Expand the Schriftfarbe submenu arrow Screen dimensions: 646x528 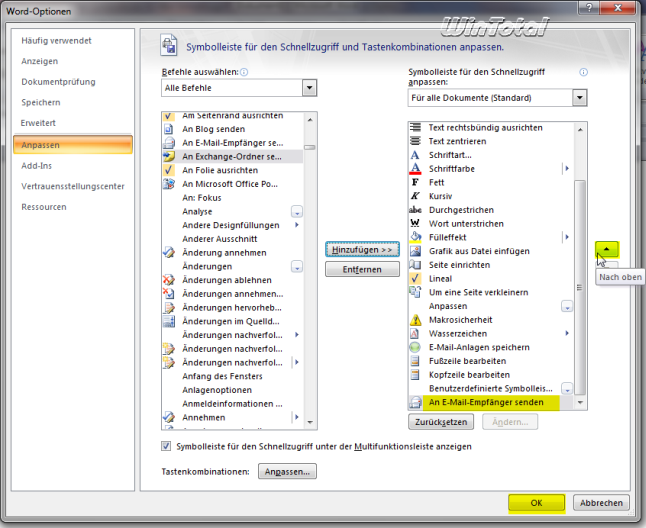[567, 168]
